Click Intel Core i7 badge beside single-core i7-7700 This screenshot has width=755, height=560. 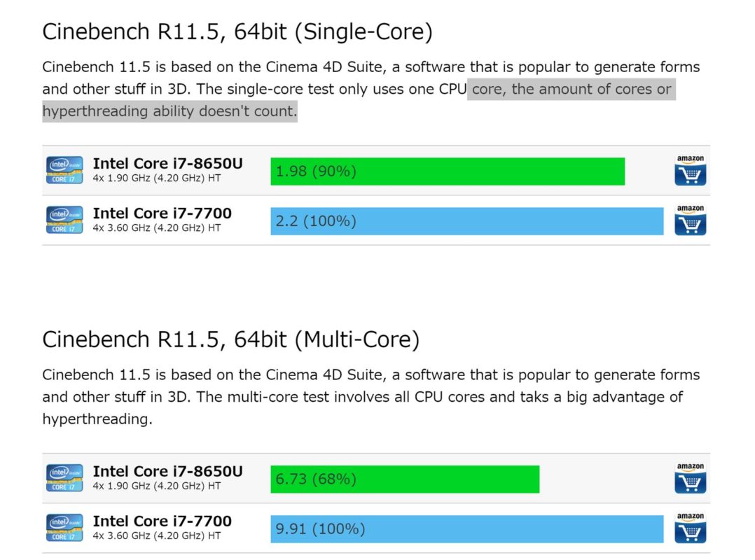click(64, 220)
